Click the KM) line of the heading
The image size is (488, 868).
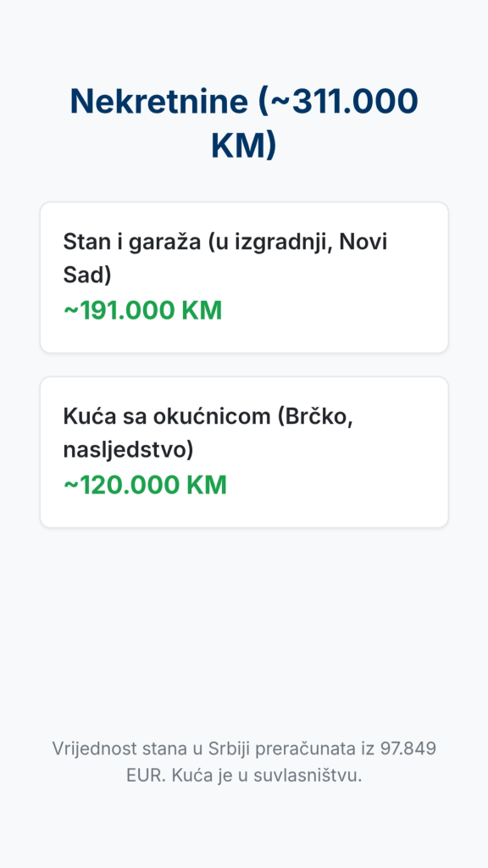244,146
